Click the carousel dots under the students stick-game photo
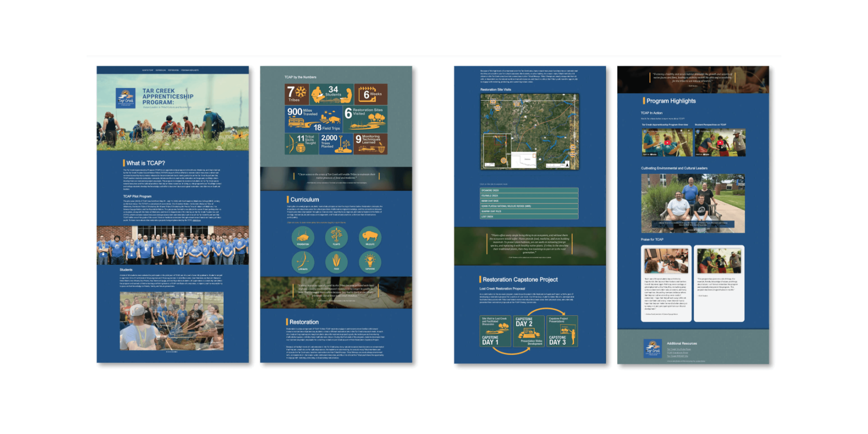This screenshot has height=434, width=868. (171, 352)
